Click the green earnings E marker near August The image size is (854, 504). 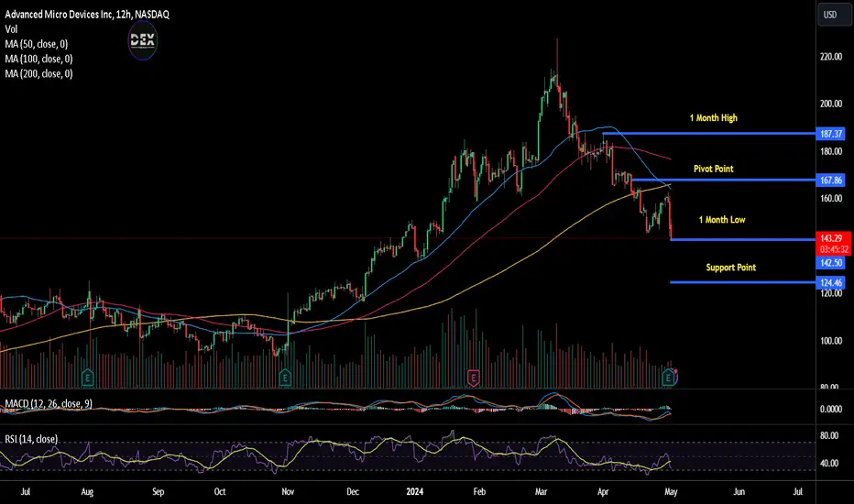pos(87,377)
